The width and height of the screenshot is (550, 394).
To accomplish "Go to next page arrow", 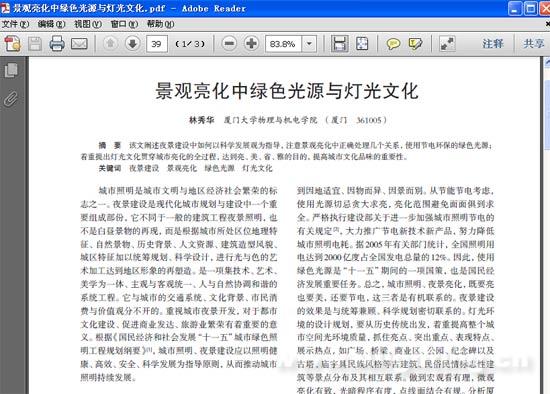I will [x=132, y=44].
